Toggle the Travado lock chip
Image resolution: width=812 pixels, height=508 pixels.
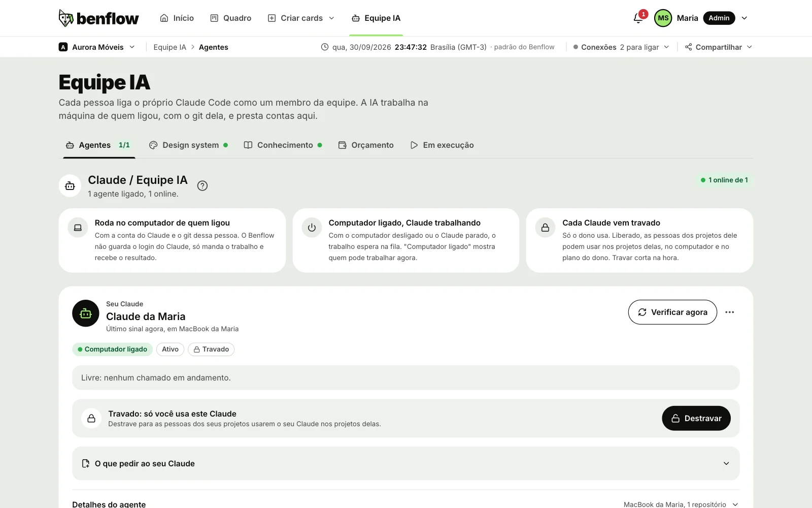(x=211, y=350)
